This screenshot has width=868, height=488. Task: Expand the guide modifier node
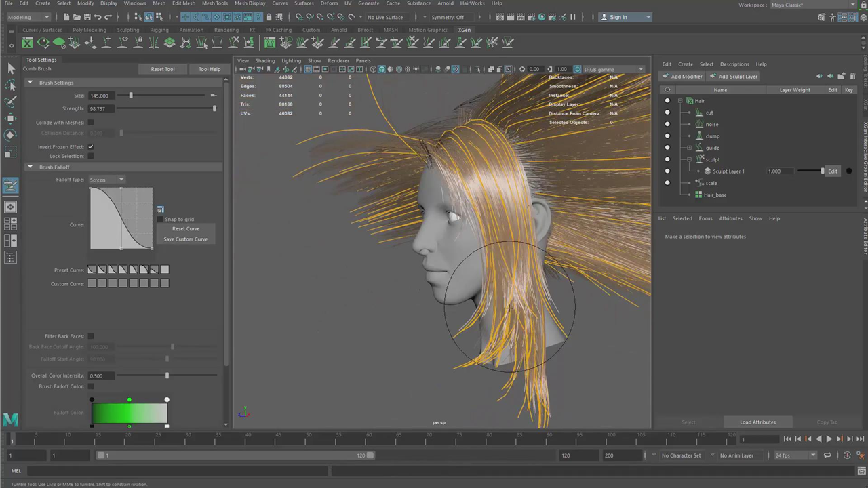(690, 148)
